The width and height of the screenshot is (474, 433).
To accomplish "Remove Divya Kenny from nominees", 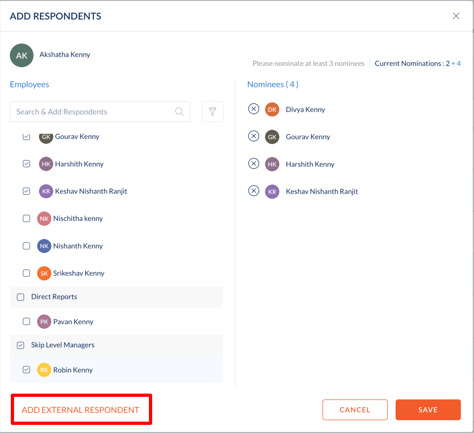I will pos(253,109).
